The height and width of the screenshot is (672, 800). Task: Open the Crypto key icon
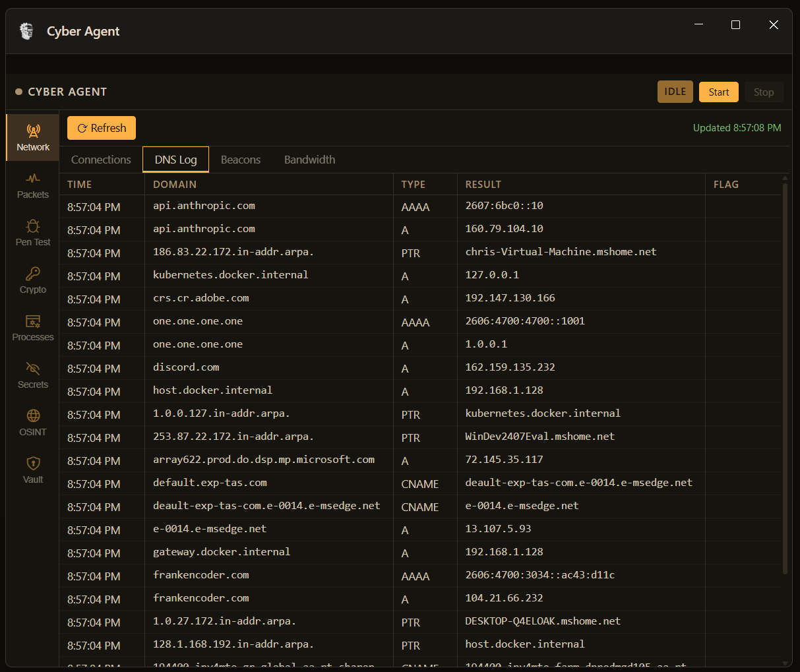(x=33, y=274)
